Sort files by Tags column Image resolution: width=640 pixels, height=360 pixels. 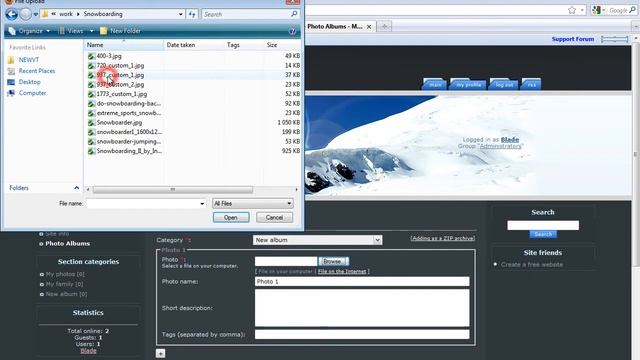pos(244,45)
